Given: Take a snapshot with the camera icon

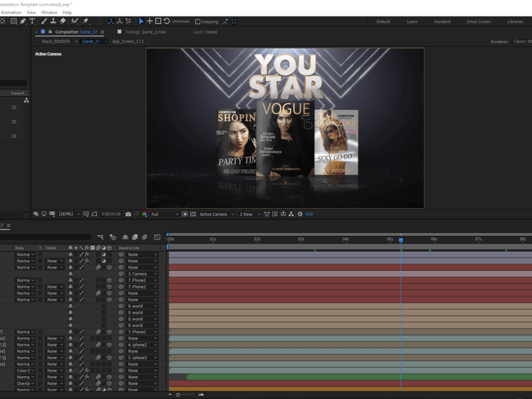Looking at the screenshot, I should coord(128,214).
